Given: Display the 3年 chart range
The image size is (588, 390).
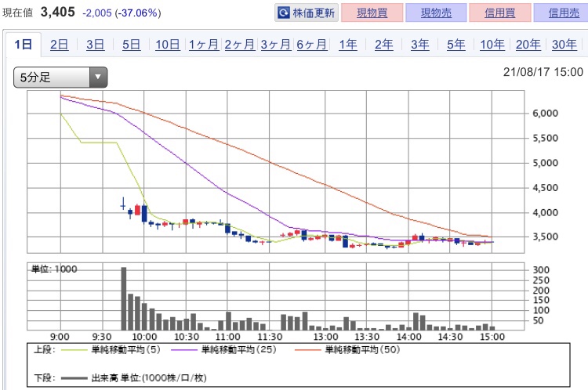Looking at the screenshot, I should coord(420,45).
